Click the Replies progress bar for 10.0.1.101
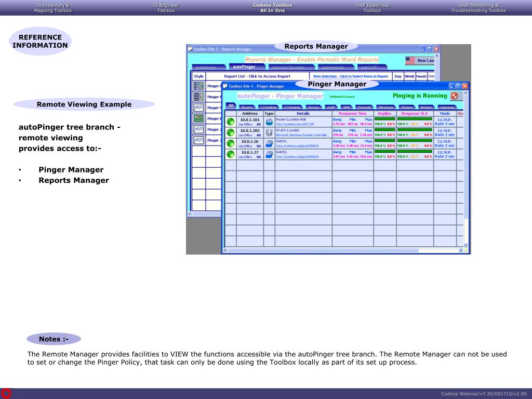Image resolution: width=532 pixels, height=399 pixels. (x=384, y=119)
